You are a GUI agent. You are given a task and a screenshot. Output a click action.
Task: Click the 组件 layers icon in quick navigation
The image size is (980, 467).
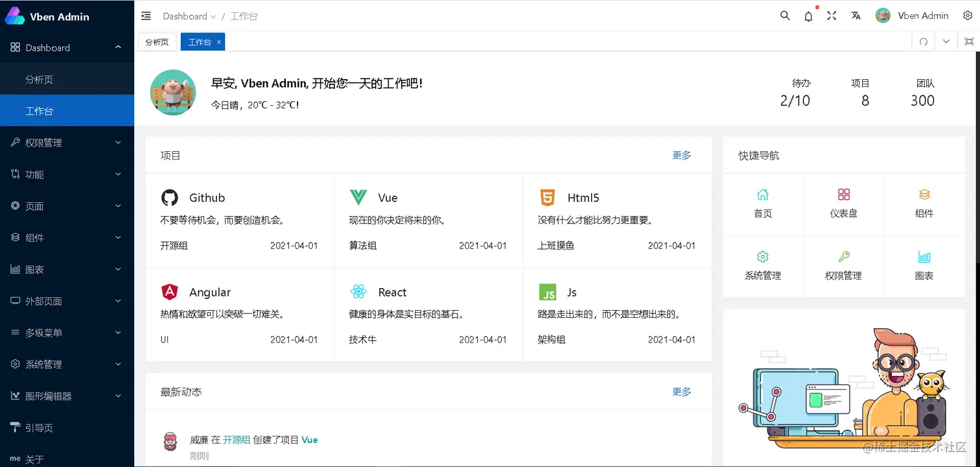pos(924,195)
